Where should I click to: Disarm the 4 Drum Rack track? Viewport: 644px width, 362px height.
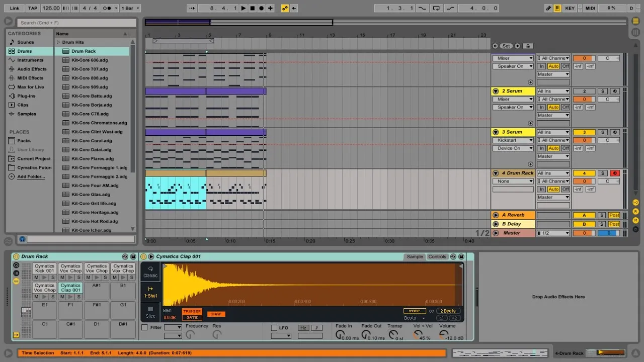[615, 173]
